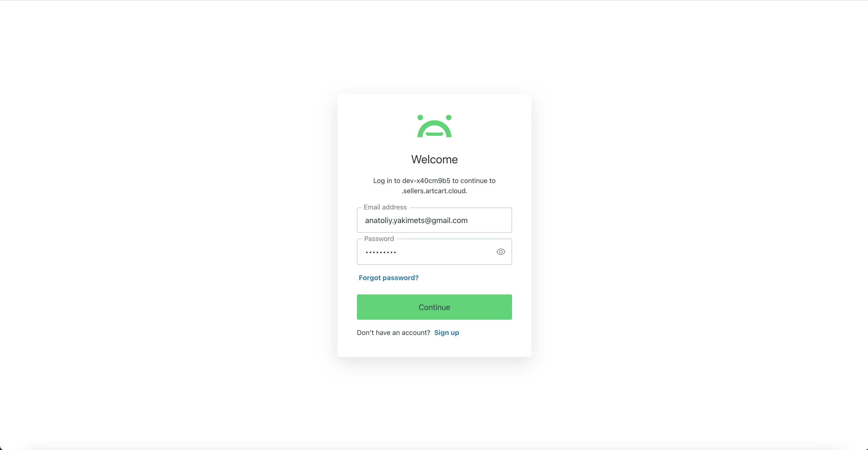This screenshot has width=868, height=450.
Task: Follow the Sign up link
Action: coord(446,333)
